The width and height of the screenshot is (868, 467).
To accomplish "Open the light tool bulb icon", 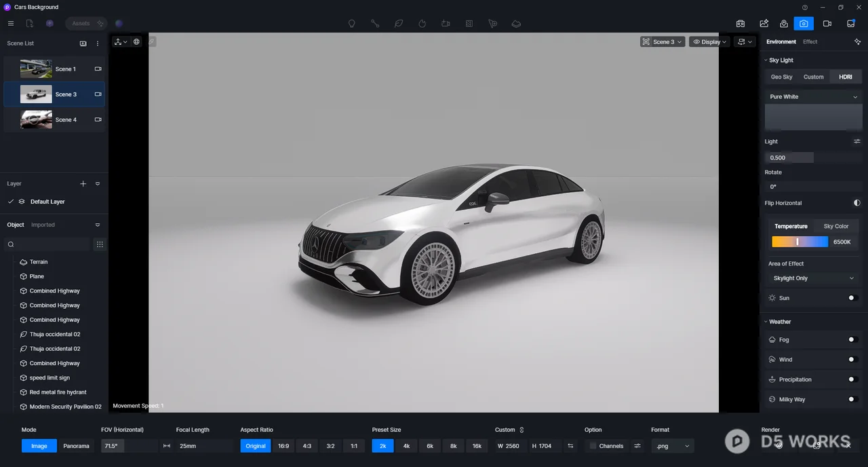I will pos(351,23).
